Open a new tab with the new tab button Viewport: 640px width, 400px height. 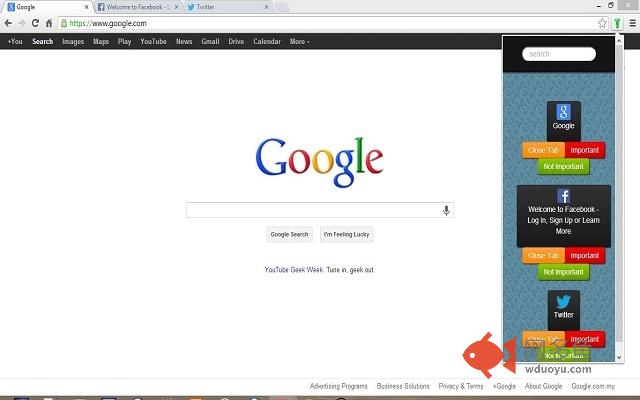click(282, 7)
